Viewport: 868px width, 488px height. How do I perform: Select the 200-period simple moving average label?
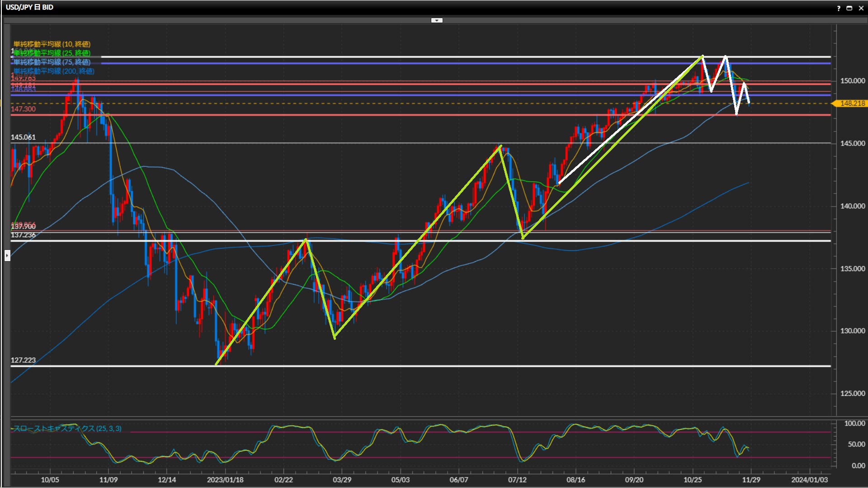54,71
